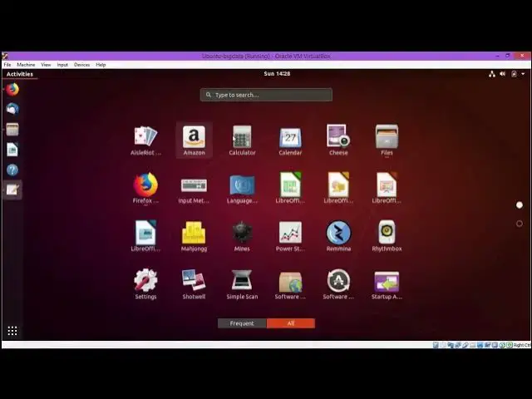This screenshot has width=532, height=399.
Task: Click the network status icon in top bar
Action: [x=492, y=74]
